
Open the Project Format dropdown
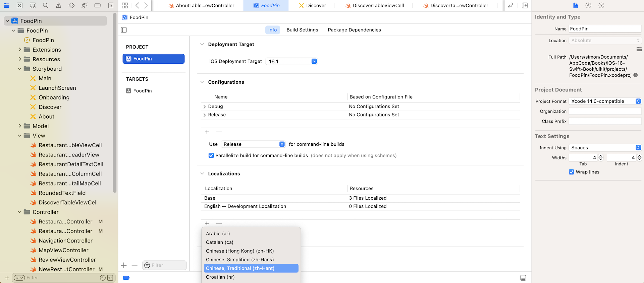click(x=605, y=101)
